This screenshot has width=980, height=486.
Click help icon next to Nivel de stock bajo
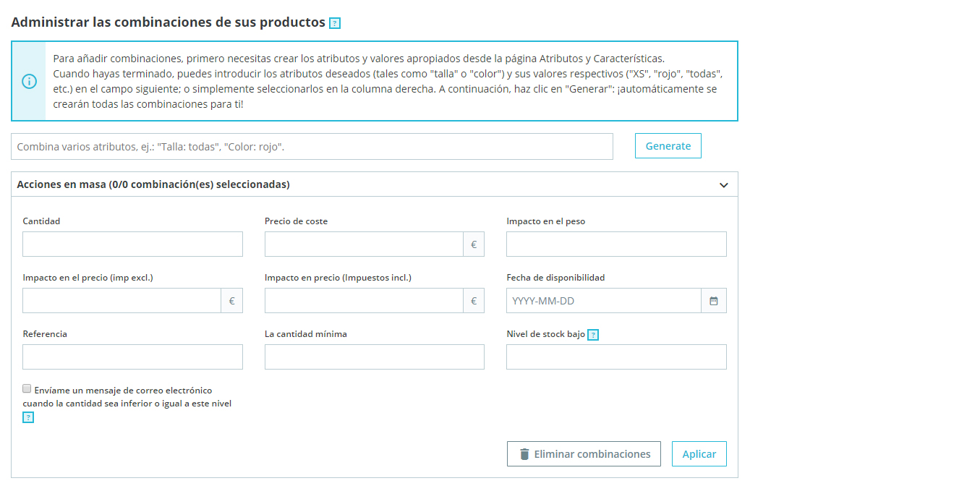pos(593,335)
